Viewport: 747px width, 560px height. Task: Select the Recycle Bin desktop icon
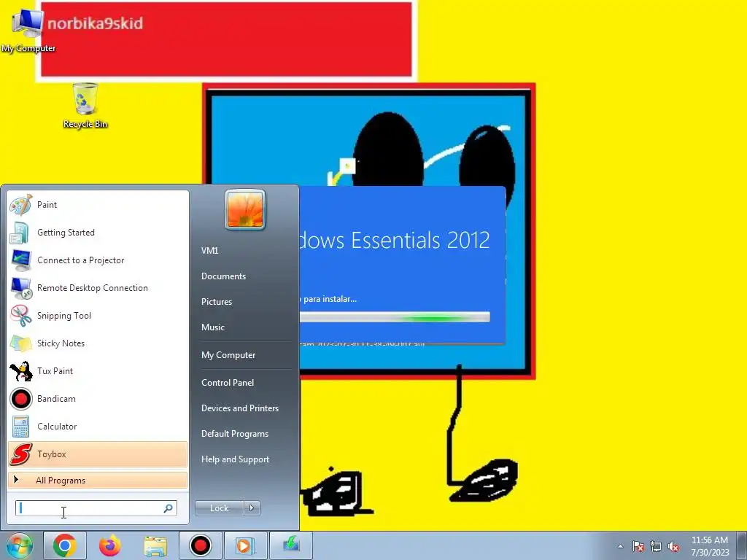click(x=85, y=106)
